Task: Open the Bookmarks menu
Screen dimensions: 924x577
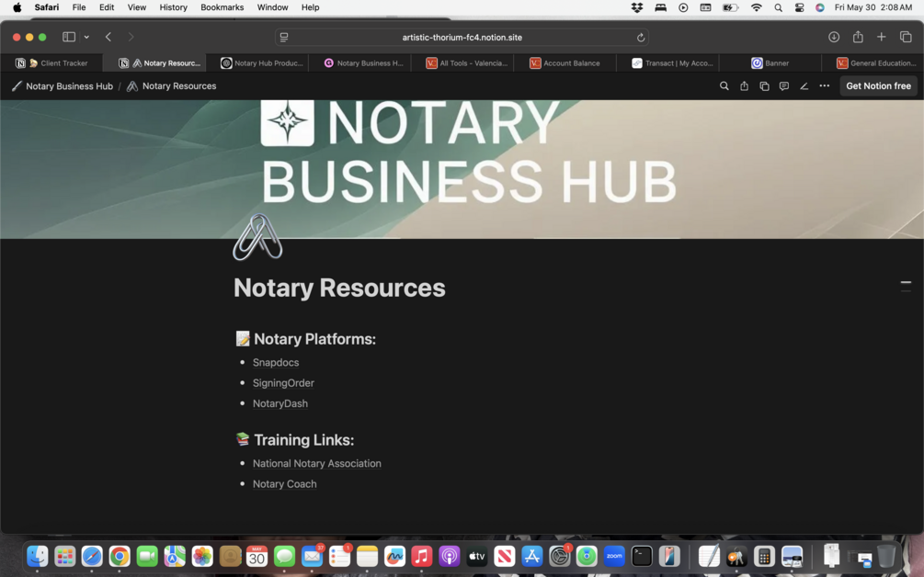Action: 222,7
